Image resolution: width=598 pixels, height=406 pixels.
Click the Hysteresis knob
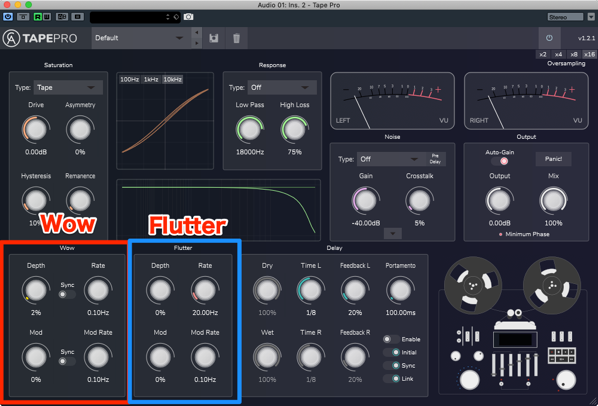pyautogui.click(x=36, y=200)
